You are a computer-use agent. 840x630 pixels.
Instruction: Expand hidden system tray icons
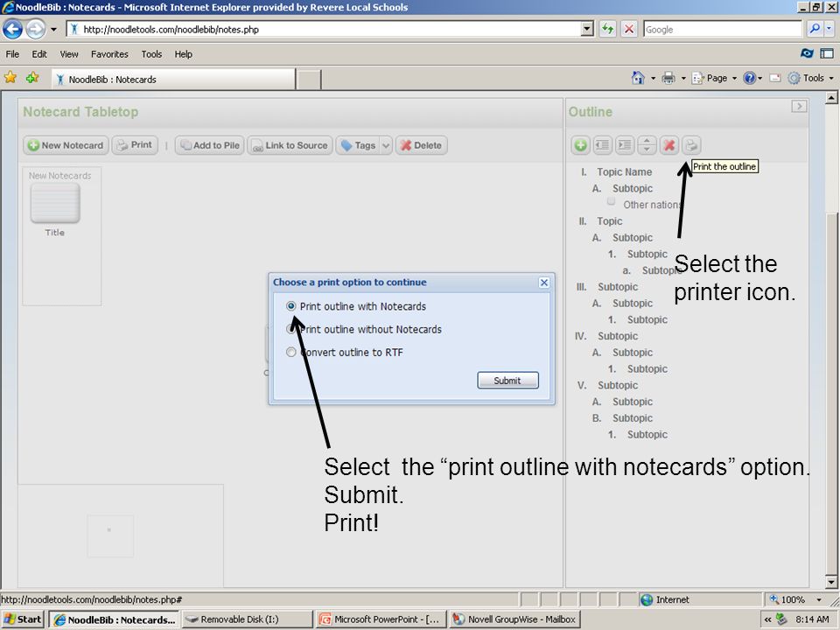click(767, 619)
